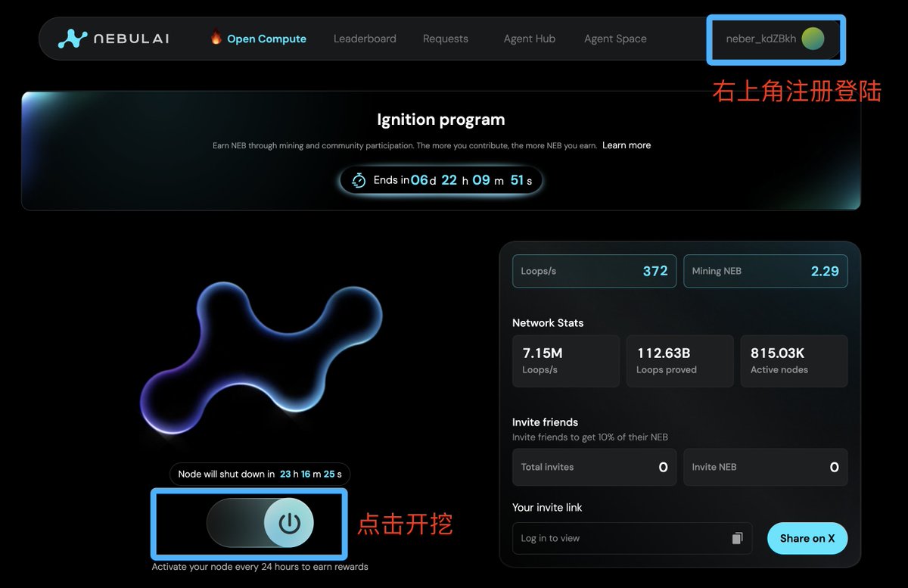Screen dimensions: 908x588
Task: Click the Mining NEB 2.29 box
Action: (x=766, y=271)
